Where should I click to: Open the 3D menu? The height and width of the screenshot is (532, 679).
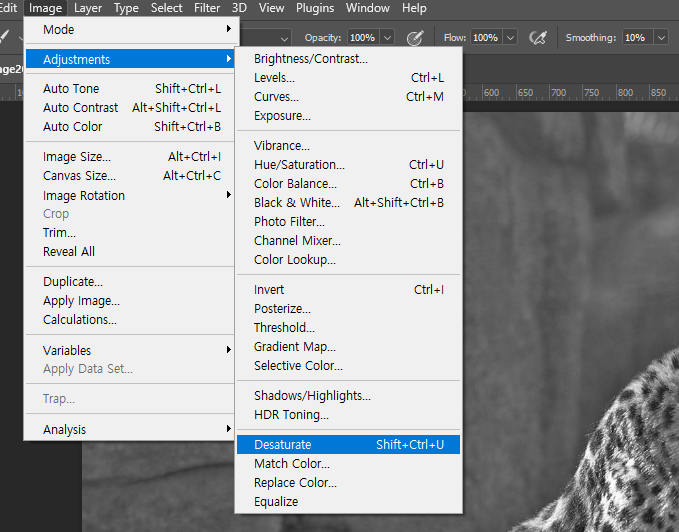(x=239, y=8)
